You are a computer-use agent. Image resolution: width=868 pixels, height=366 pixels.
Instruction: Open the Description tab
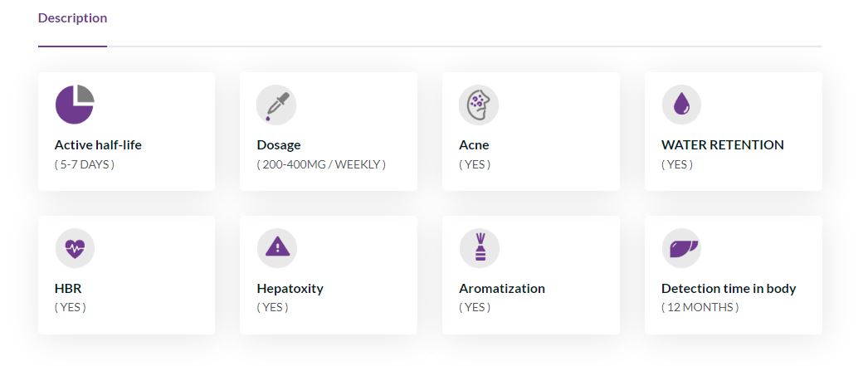pyautogui.click(x=72, y=17)
